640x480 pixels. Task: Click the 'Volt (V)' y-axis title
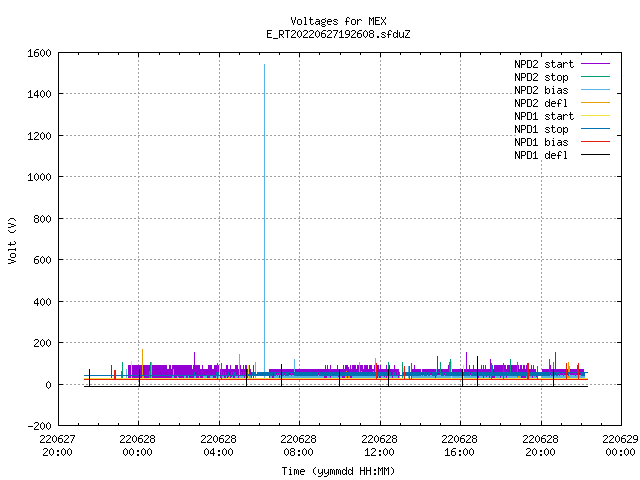(12, 241)
